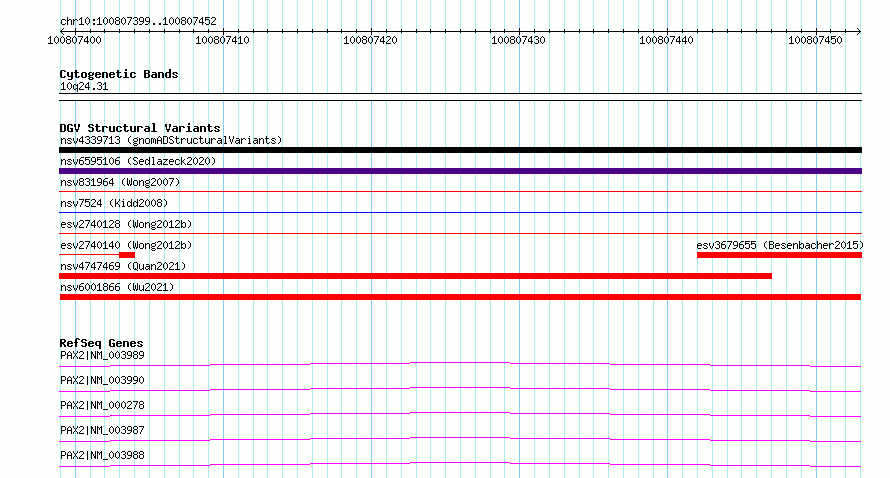Click the red nsv6001866 variant bar
The height and width of the screenshot is (478, 890).
coord(460,297)
